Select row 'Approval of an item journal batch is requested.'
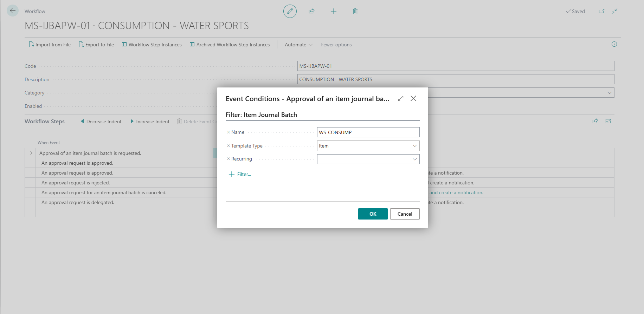The image size is (644, 314). click(x=90, y=153)
